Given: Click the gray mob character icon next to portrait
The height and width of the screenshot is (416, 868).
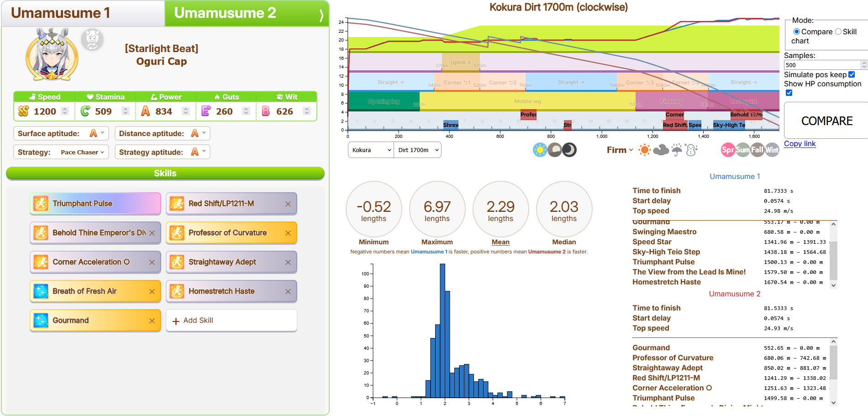Looking at the screenshot, I should pos(92,40).
